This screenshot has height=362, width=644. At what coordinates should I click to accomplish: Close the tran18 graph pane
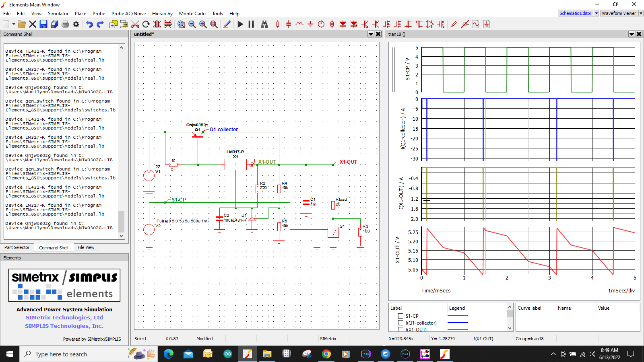(639, 34)
